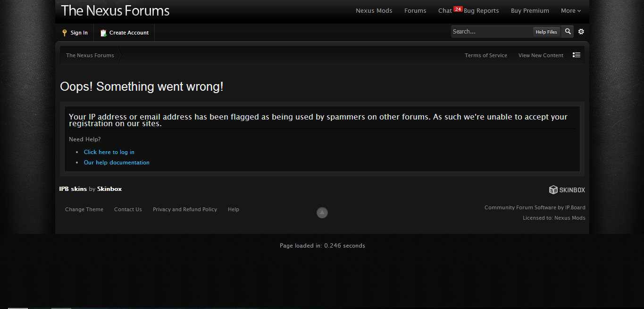Click the Sign In key icon
The width and height of the screenshot is (644, 309).
pos(65,33)
